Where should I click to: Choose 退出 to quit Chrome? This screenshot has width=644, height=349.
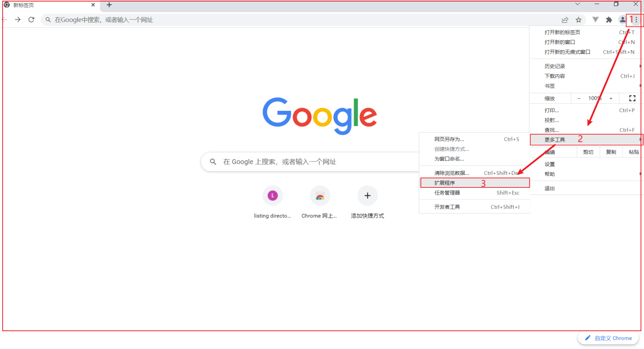[586, 188]
